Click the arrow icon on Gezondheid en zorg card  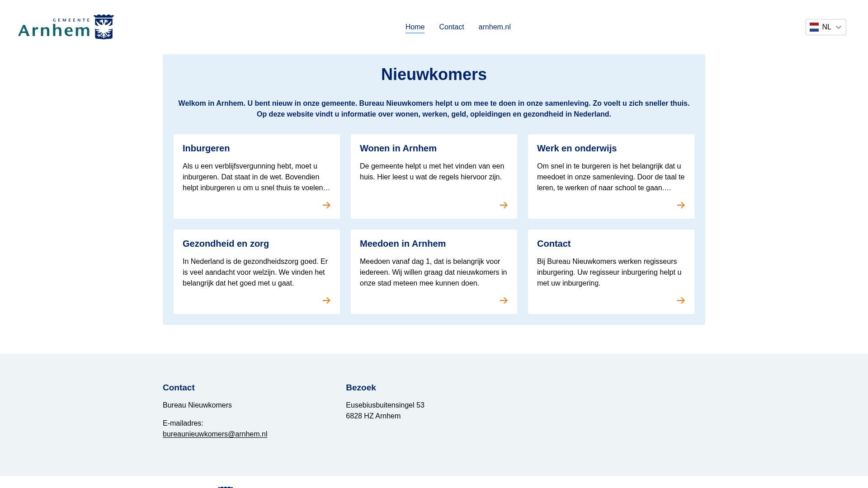(326, 300)
